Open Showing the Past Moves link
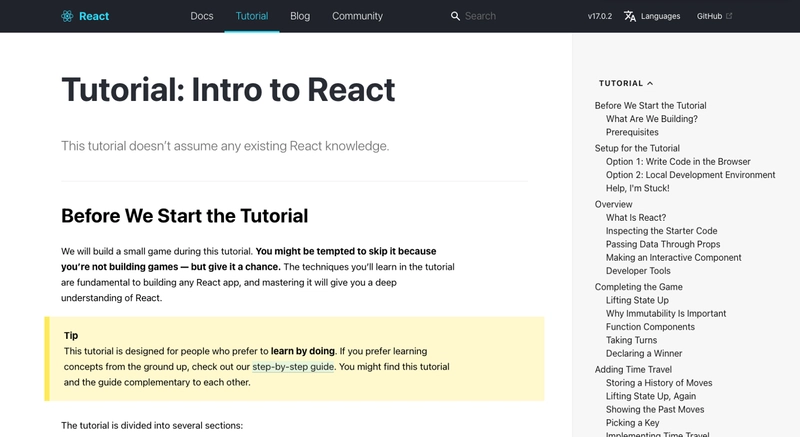 pyautogui.click(x=655, y=409)
